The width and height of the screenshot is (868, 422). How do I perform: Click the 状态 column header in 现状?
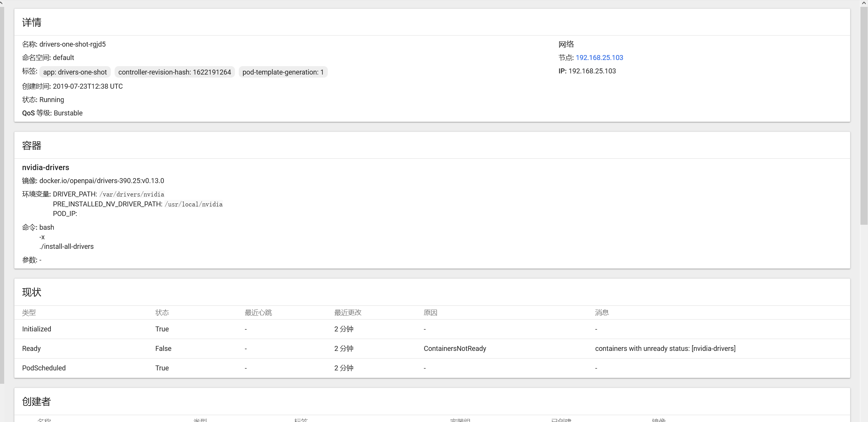coord(162,313)
